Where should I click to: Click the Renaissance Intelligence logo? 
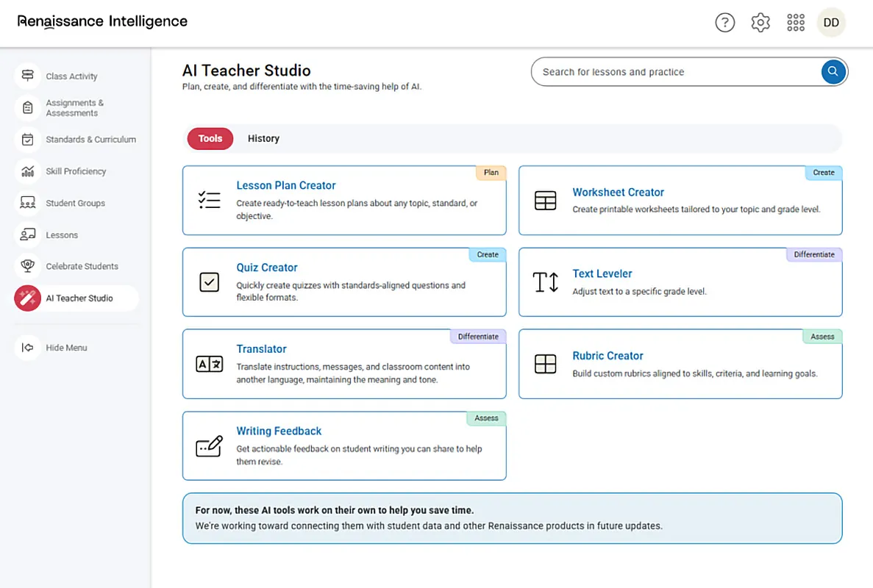pos(102,22)
